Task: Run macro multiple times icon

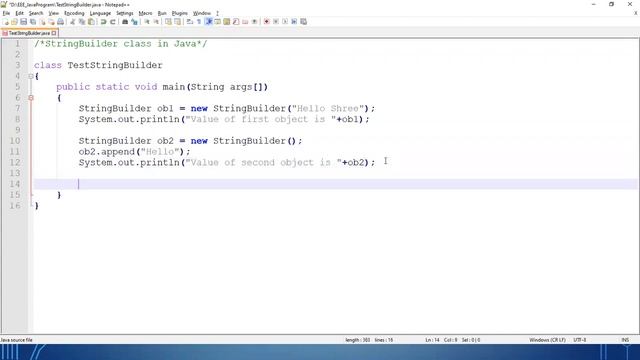Action: click(x=294, y=22)
